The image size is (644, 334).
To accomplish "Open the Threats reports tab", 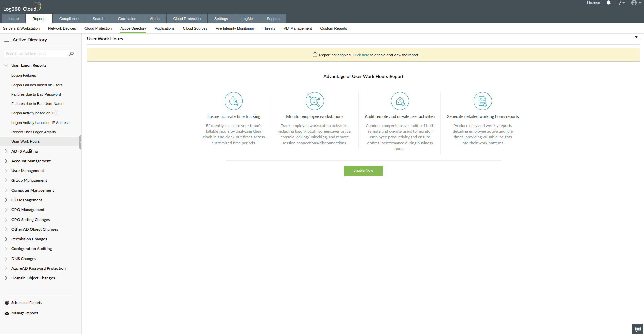I will tap(269, 28).
